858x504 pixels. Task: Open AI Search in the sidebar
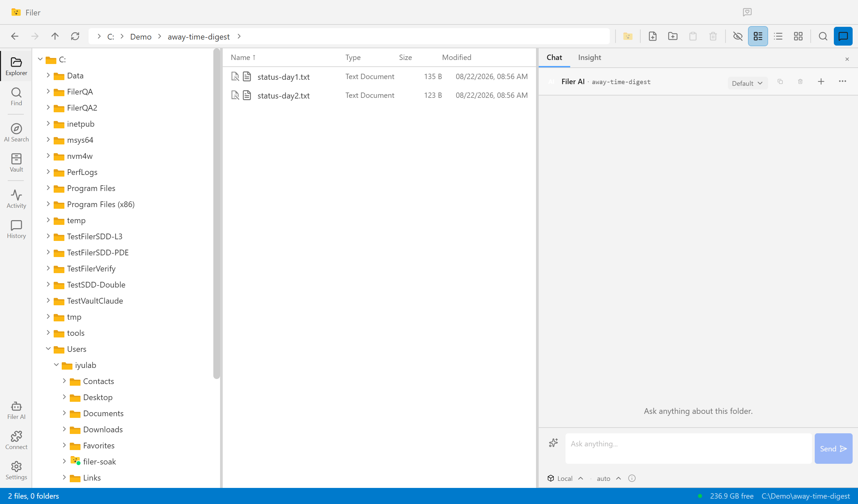pyautogui.click(x=16, y=133)
